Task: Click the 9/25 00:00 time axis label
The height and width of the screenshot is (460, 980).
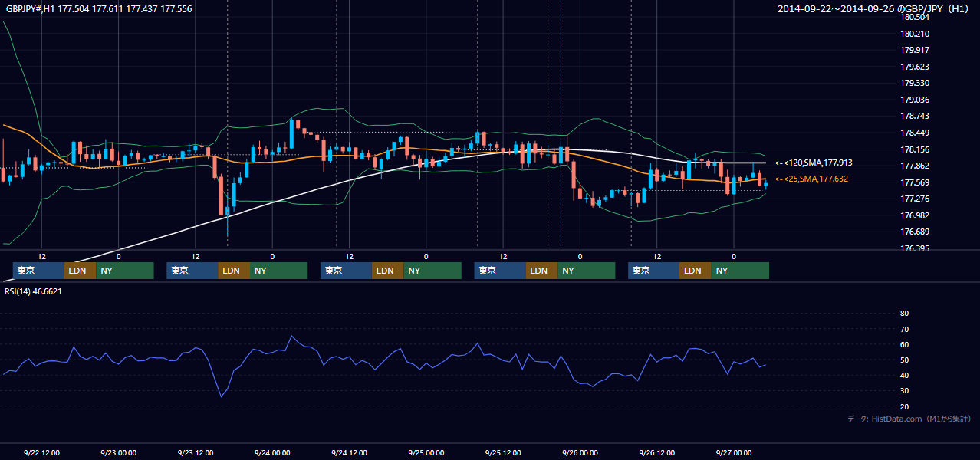Action: (426, 452)
